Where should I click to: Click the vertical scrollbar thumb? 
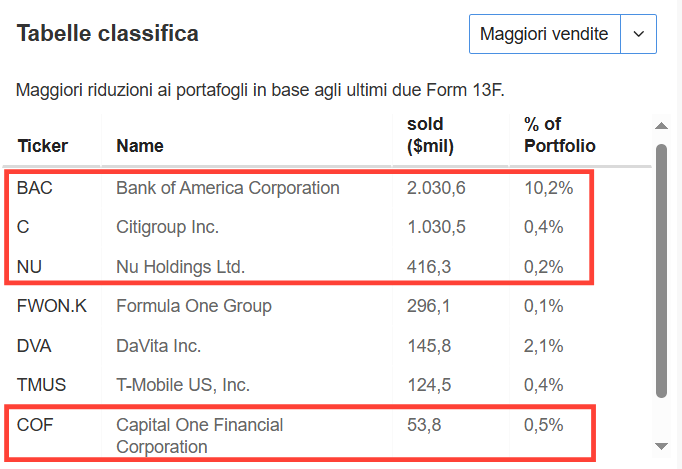point(661,271)
